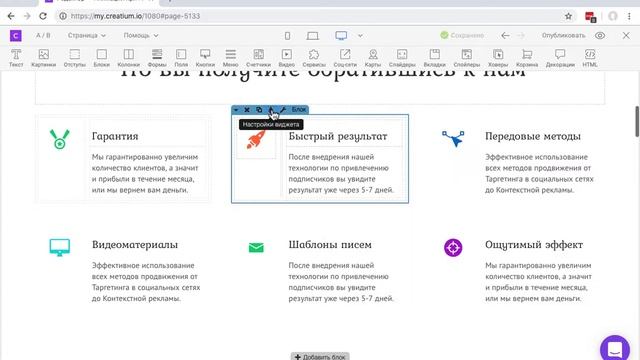Open the support chat bubble
The image size is (640, 360).
[x=615, y=349]
